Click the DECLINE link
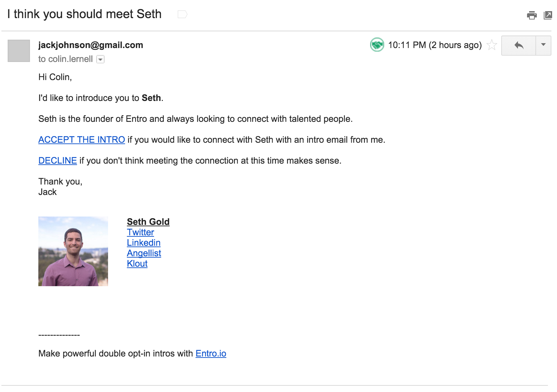Screen dimensions: 557x392 [x=58, y=160]
